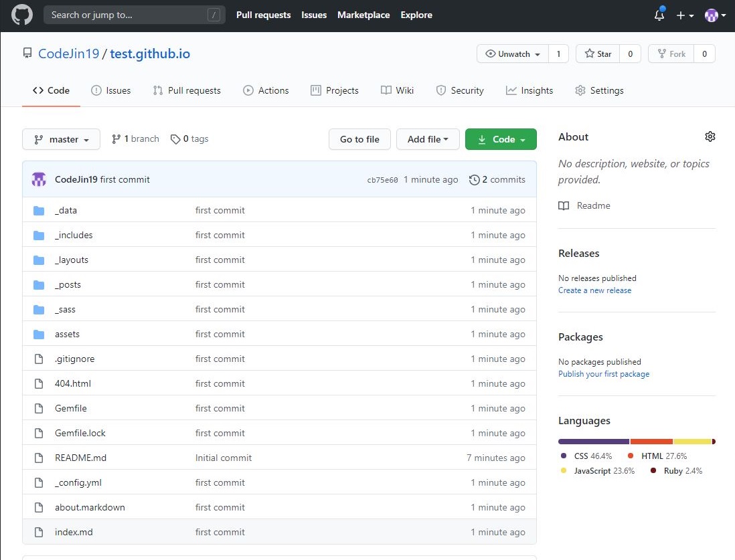
Task: Click the Ruby 2.4% language entry
Action: point(676,471)
